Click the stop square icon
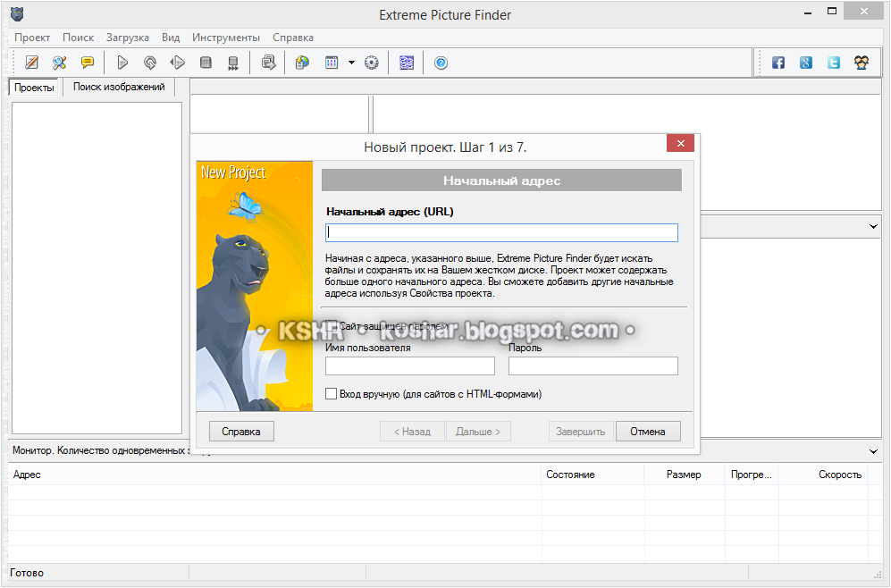The height and width of the screenshot is (588, 891). pyautogui.click(x=206, y=63)
